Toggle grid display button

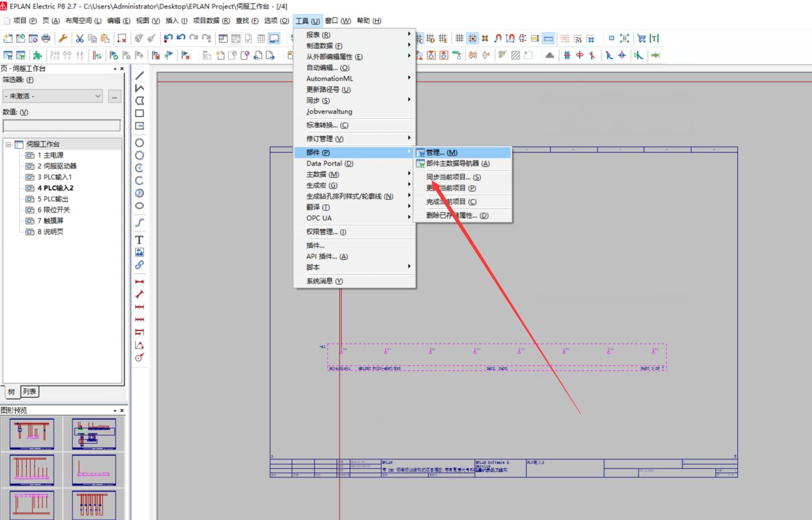click(x=460, y=38)
